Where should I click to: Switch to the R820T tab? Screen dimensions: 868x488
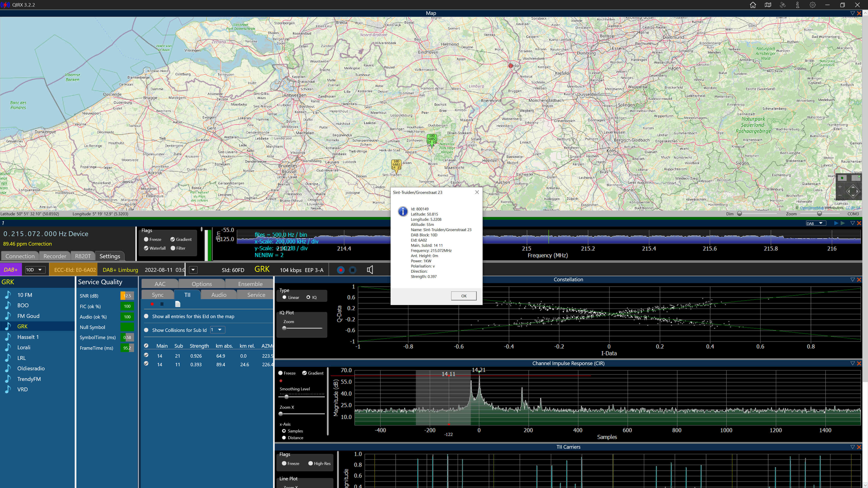tap(83, 256)
